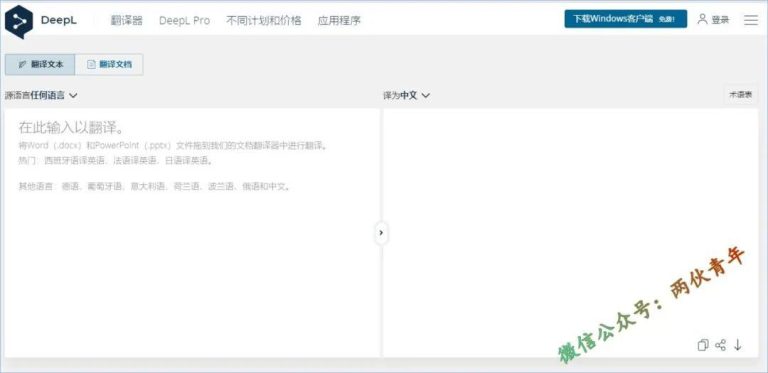768x373 pixels.
Task: Click the 意大利语 language text
Action: [x=147, y=187]
